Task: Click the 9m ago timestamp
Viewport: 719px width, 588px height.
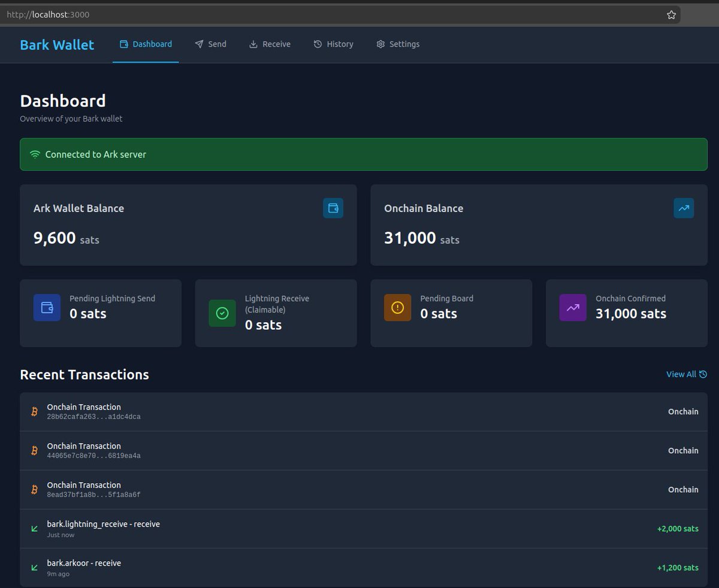Action: click(59, 574)
